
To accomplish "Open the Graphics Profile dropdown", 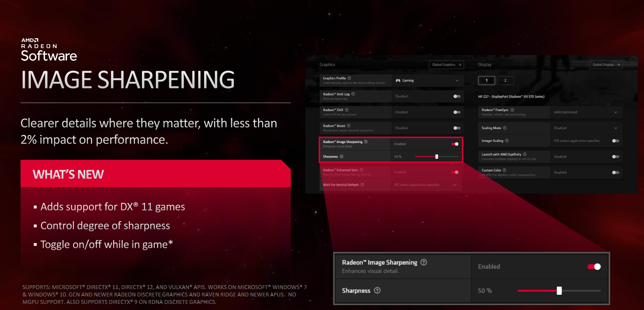I will (457, 81).
